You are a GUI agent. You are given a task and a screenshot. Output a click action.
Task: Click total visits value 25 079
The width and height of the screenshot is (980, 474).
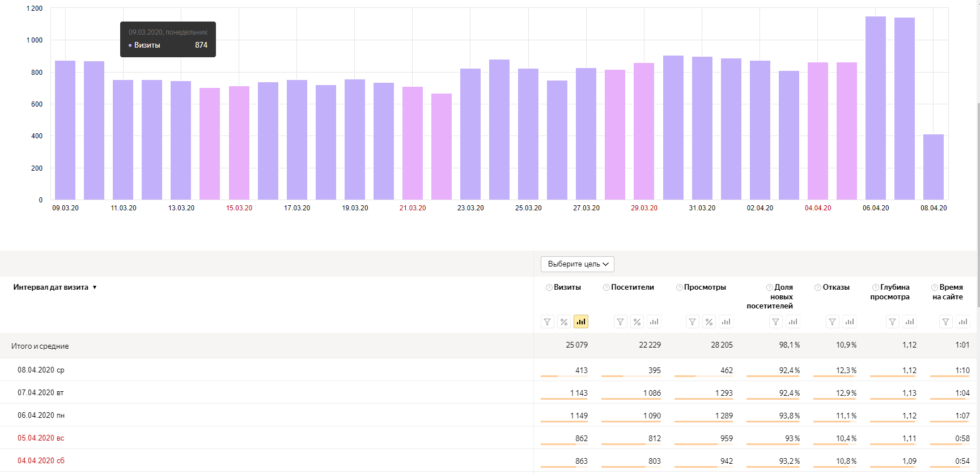(x=576, y=345)
